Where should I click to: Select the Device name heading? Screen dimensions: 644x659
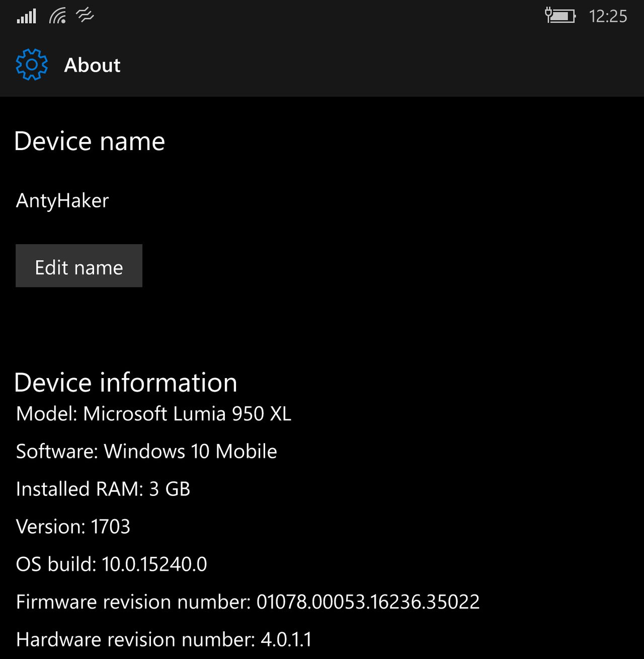[x=90, y=141]
